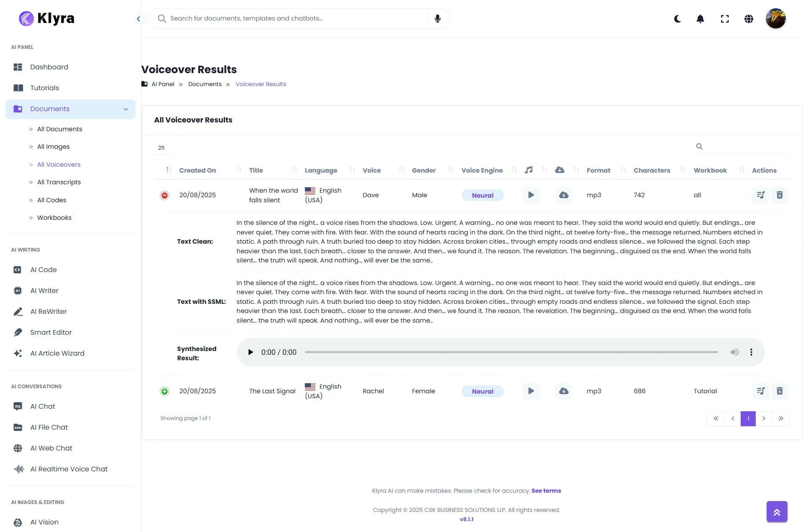
Task: Collapse the left sidebar with the chevron
Action: 138,18
